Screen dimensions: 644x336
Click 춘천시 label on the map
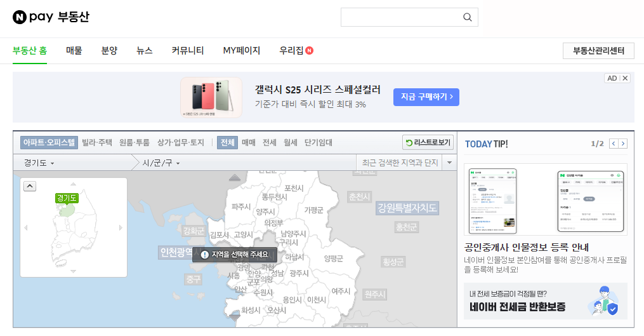coord(359,197)
